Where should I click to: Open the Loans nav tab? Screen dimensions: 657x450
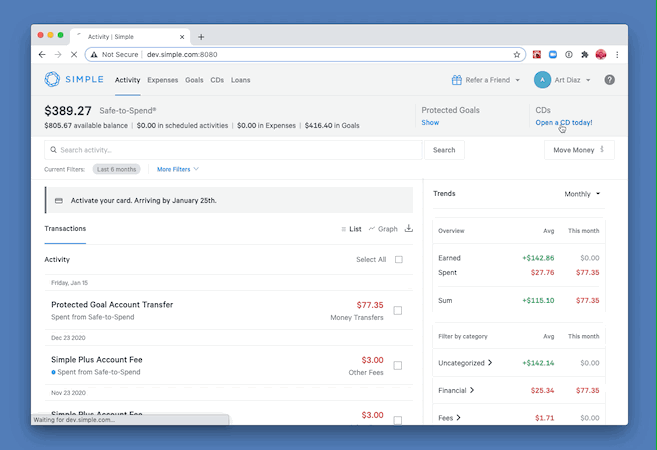[x=241, y=80]
